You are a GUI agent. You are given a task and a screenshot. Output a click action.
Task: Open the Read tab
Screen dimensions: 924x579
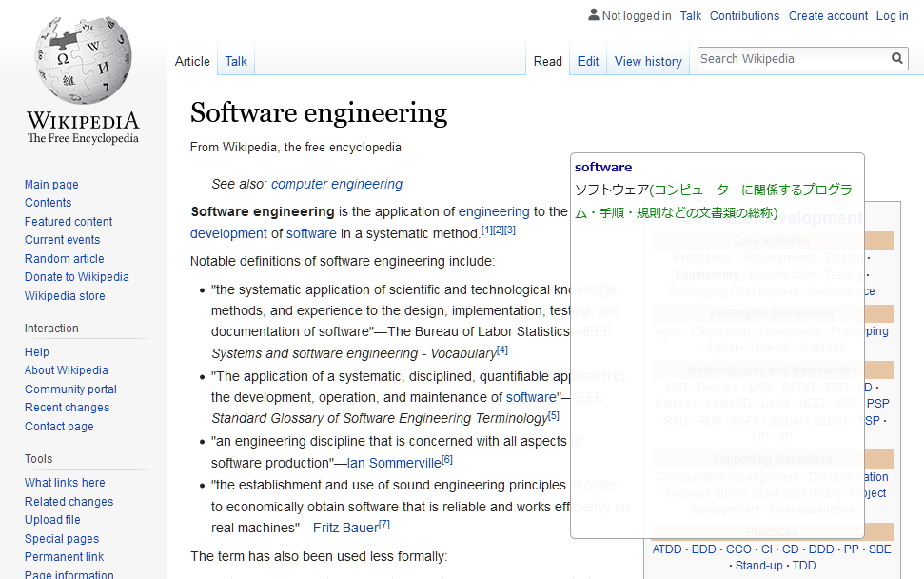(547, 61)
